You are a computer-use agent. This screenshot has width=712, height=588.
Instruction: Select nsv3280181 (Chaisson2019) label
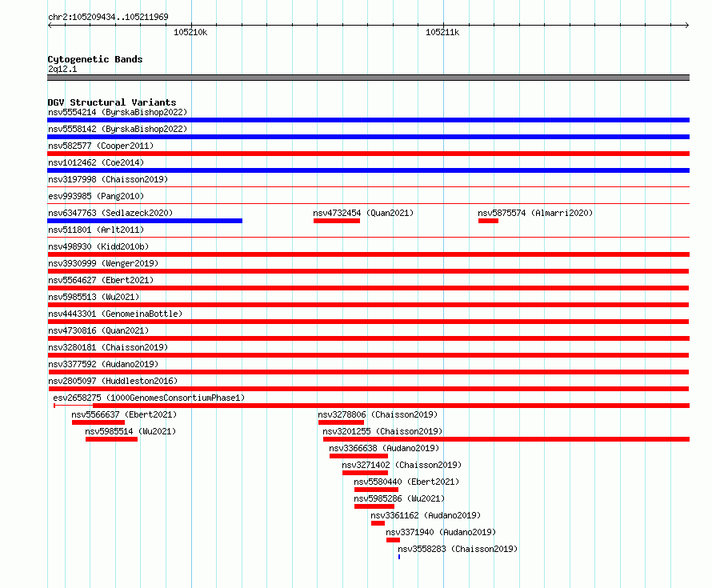pos(108,347)
